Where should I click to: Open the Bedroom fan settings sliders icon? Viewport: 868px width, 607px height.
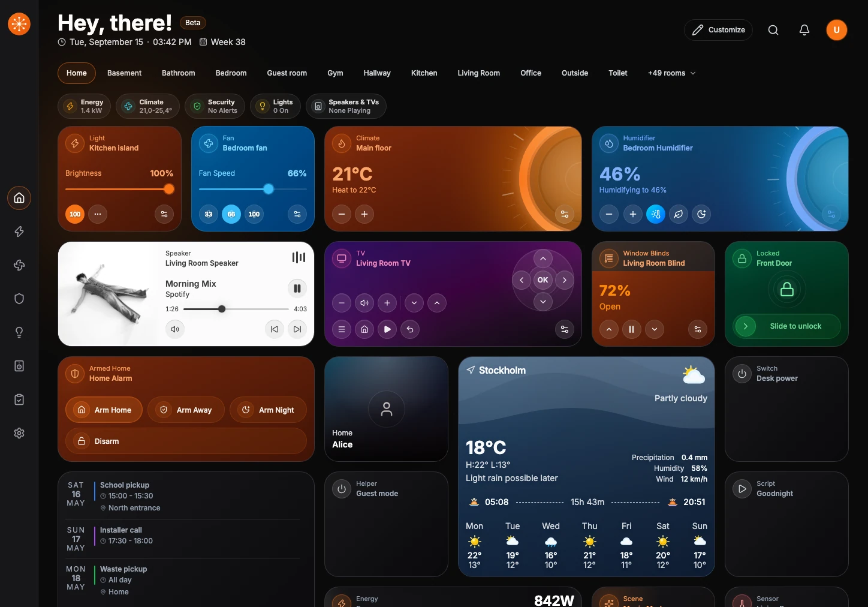(x=297, y=214)
